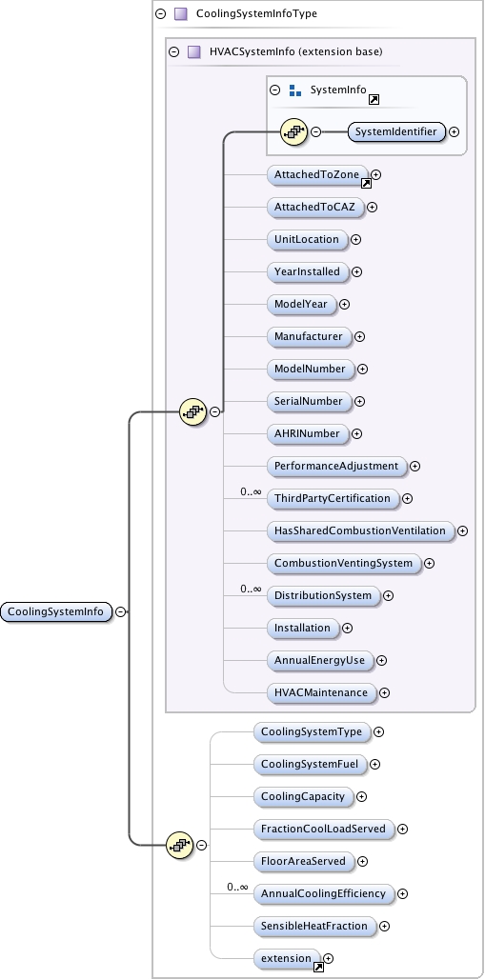
Task: Expand the AnnualCoolingEfficiency node
Action: [x=402, y=893]
